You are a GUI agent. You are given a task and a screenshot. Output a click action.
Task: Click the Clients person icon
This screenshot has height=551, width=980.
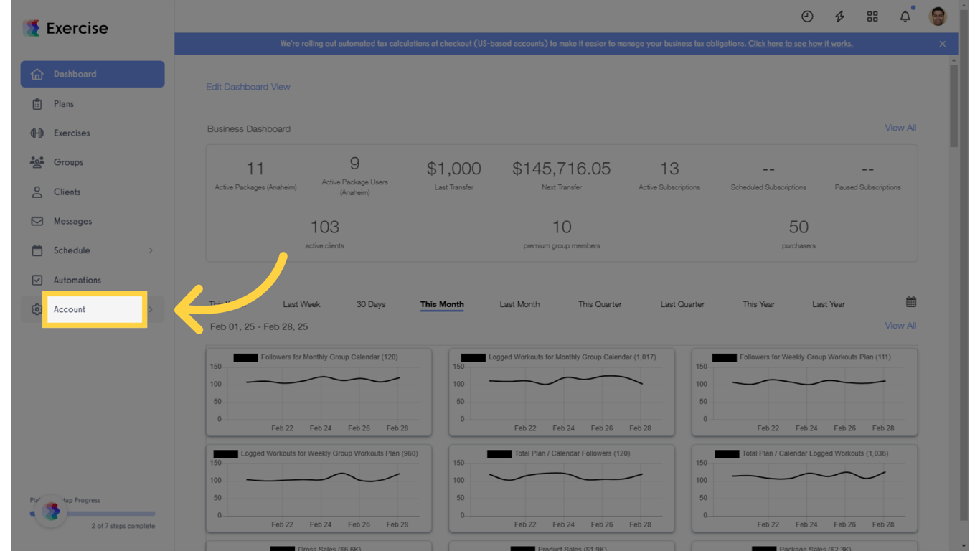pos(37,192)
